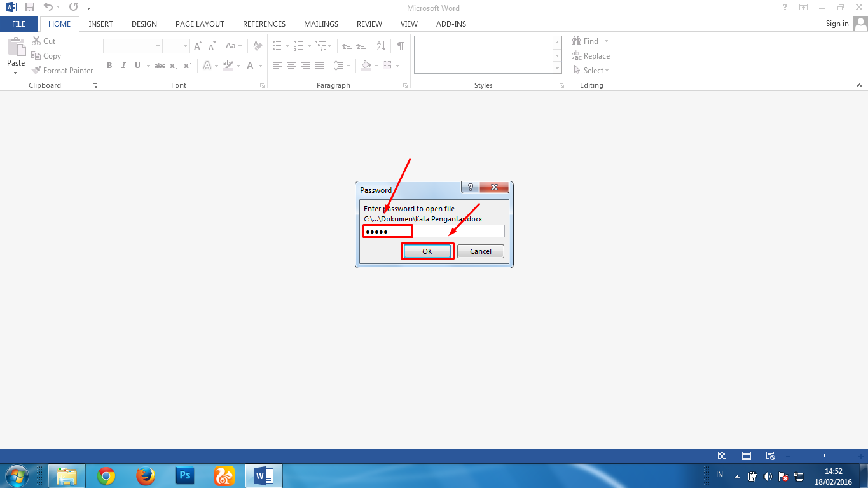Screen dimensions: 868x488
Task: Clear all formatting
Action: 258,46
